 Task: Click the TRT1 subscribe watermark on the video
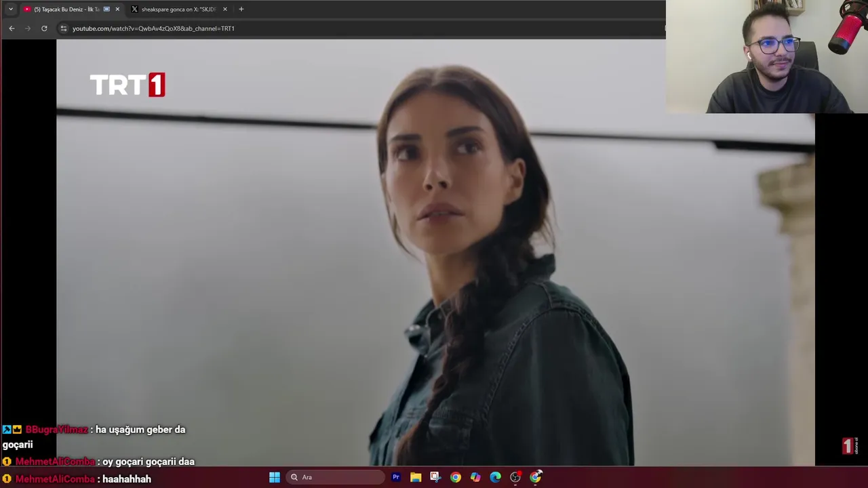point(849,445)
